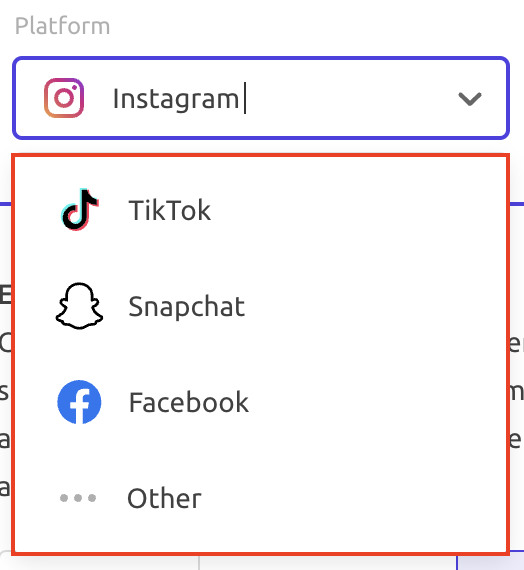Click the TikTok logo icon

[79, 210]
